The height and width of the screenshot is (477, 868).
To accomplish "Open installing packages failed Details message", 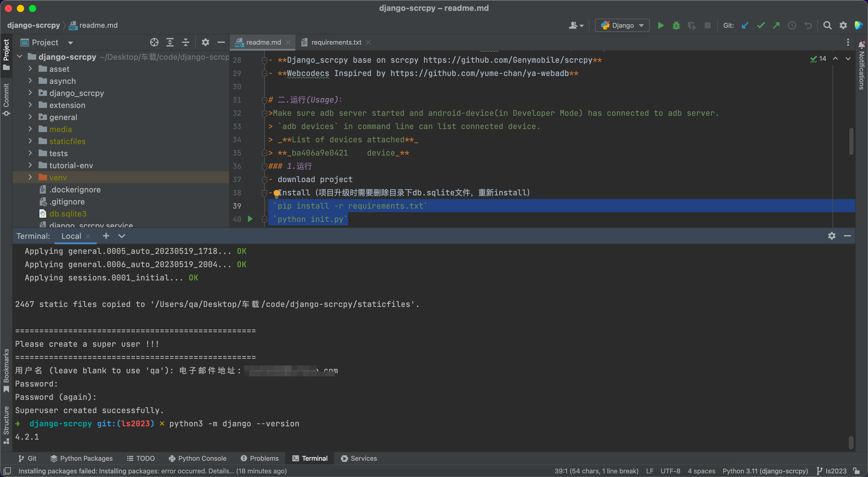I will pos(153,471).
